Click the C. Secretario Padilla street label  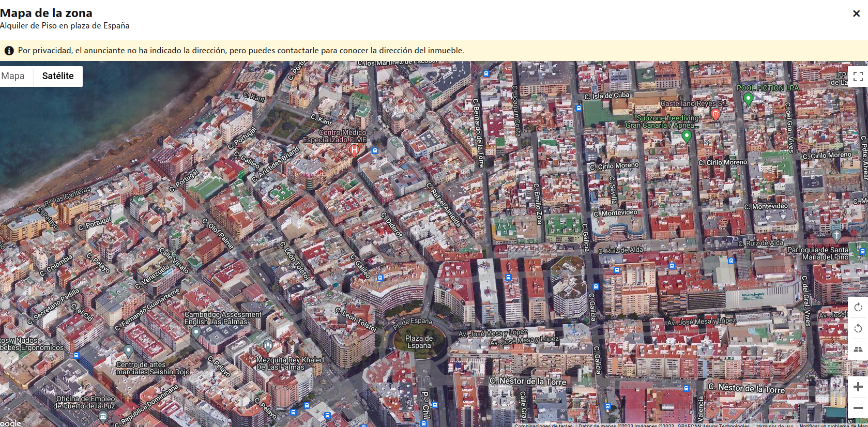[x=54, y=306]
